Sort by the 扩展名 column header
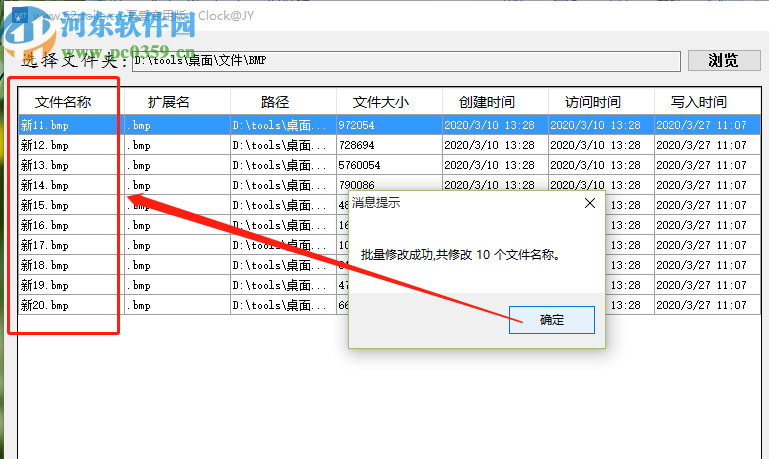Viewport: 769px width, 459px height. [x=177, y=102]
